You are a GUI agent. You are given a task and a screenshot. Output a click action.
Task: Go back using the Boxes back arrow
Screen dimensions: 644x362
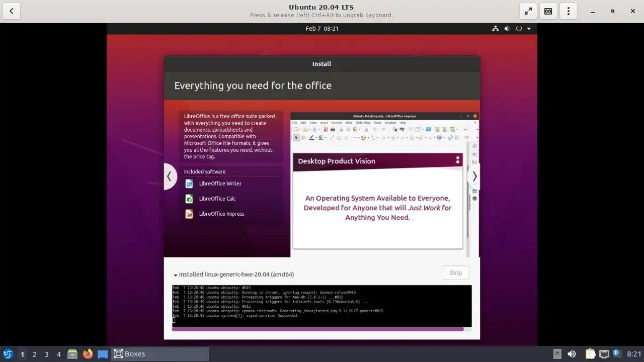coord(12,11)
